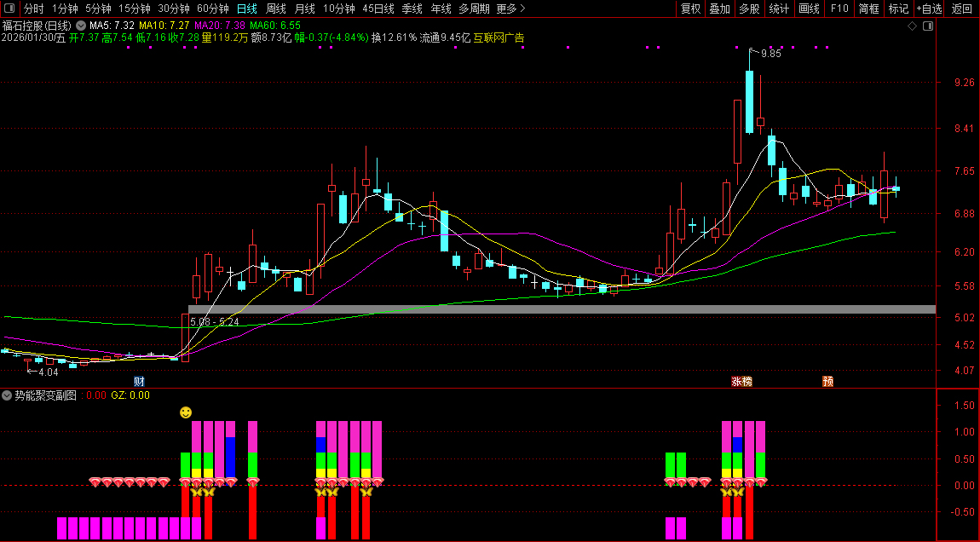Open the 更多 periods expander
980x542 pixels.
pyautogui.click(x=510, y=9)
